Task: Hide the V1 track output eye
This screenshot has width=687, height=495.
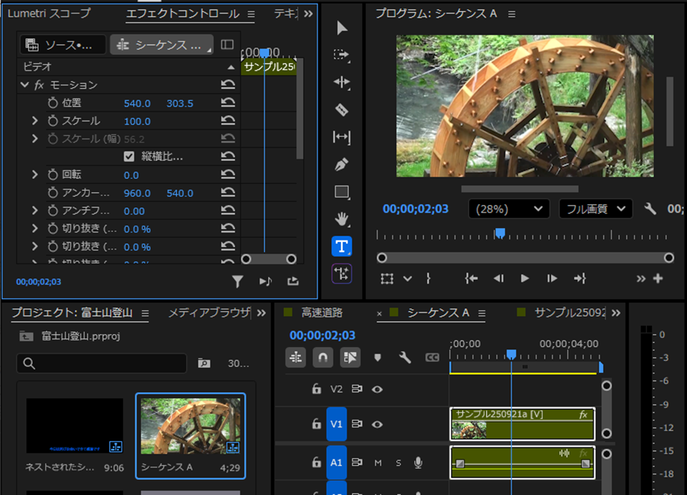Action: (x=378, y=423)
